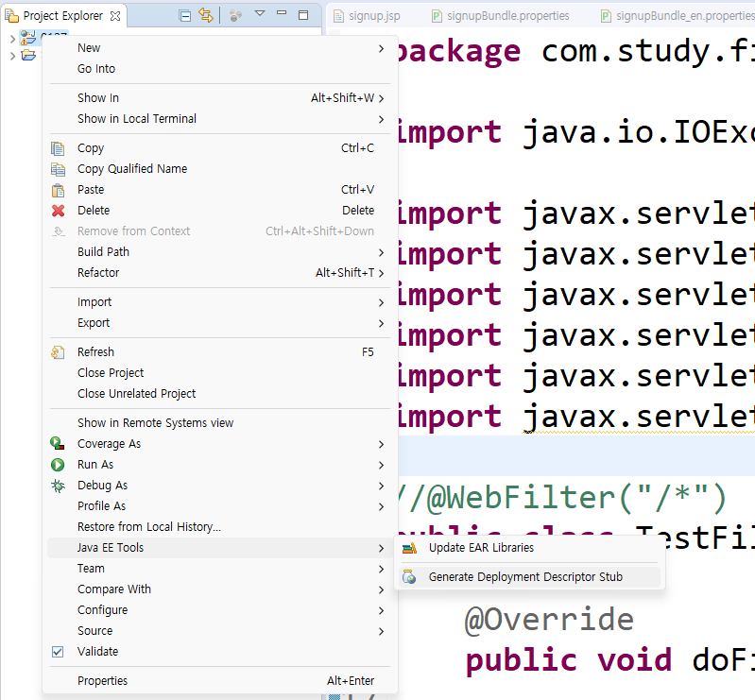Image resolution: width=755 pixels, height=700 pixels.
Task: Click the java.io import line
Action: point(575,132)
